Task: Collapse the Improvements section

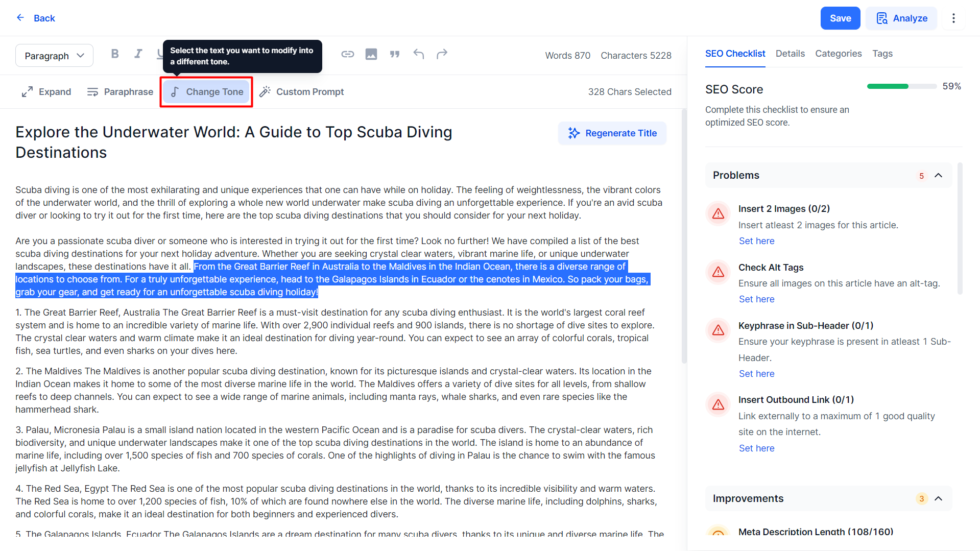Action: pos(938,498)
